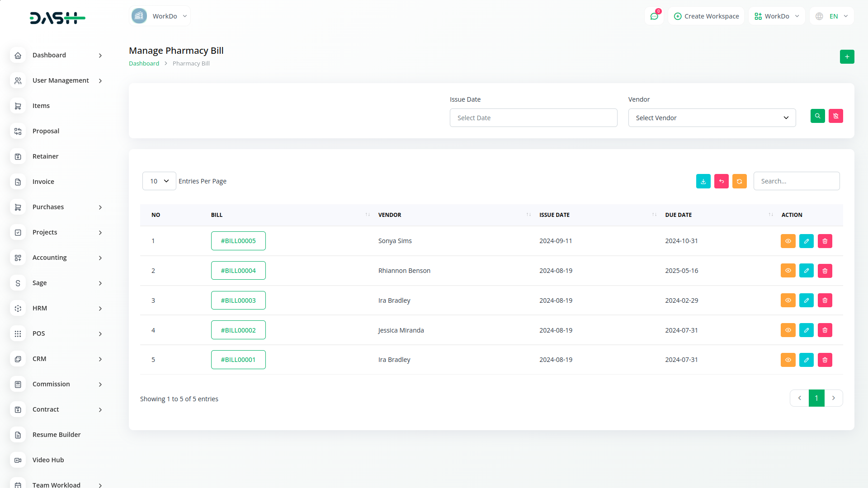Click the #BILL00002 bill link
The image size is (868, 488).
pyautogui.click(x=238, y=330)
